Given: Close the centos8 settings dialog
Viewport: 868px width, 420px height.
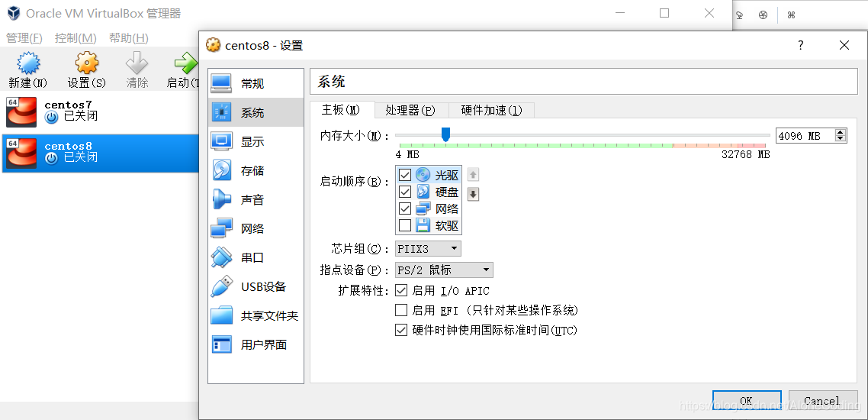Looking at the screenshot, I should tap(844, 45).
